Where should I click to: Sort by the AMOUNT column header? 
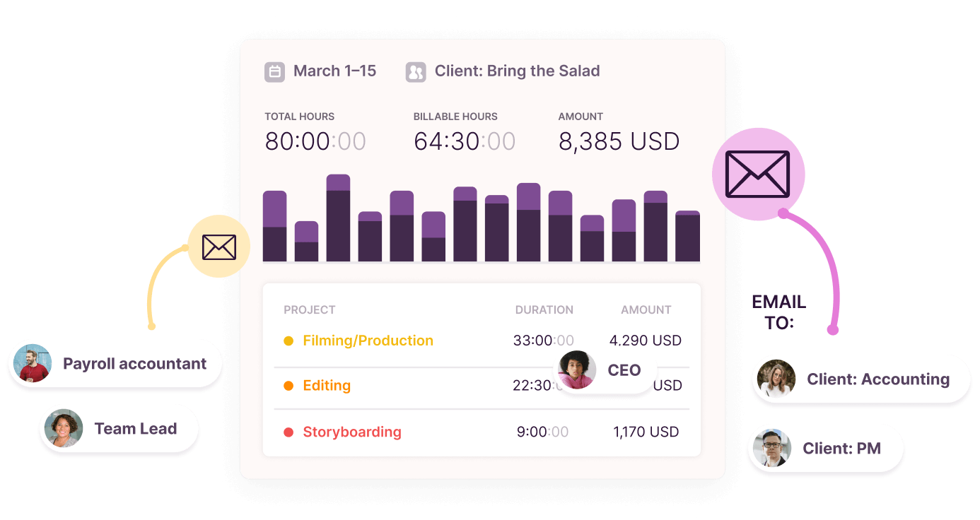click(646, 309)
